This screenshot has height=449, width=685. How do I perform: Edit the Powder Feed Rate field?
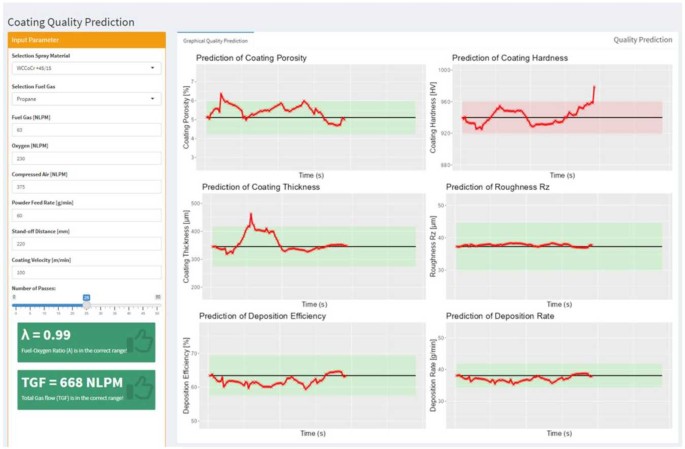coord(85,214)
